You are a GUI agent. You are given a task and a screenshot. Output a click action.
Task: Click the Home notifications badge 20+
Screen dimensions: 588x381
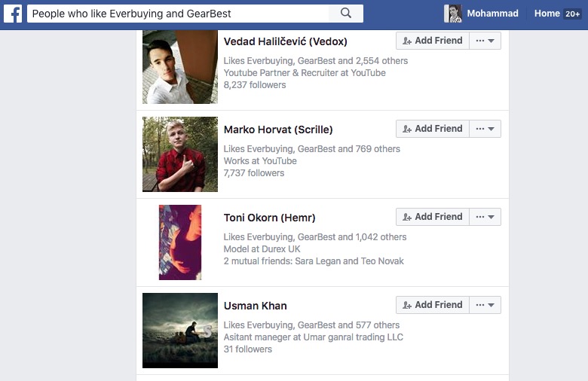(x=572, y=14)
